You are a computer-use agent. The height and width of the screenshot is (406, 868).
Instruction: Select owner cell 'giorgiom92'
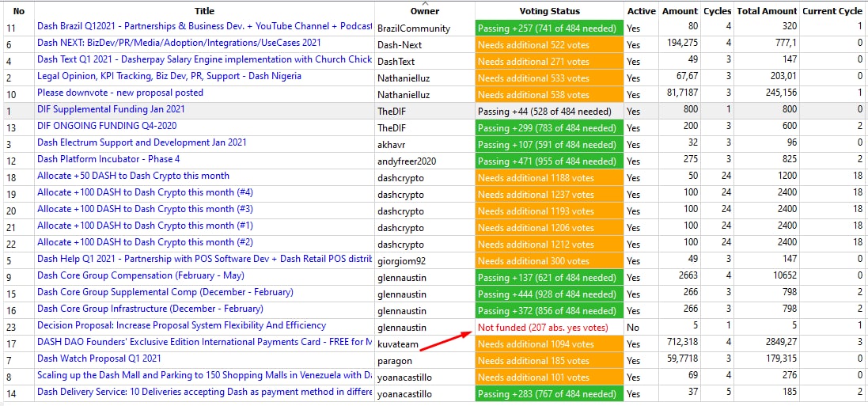click(x=425, y=261)
